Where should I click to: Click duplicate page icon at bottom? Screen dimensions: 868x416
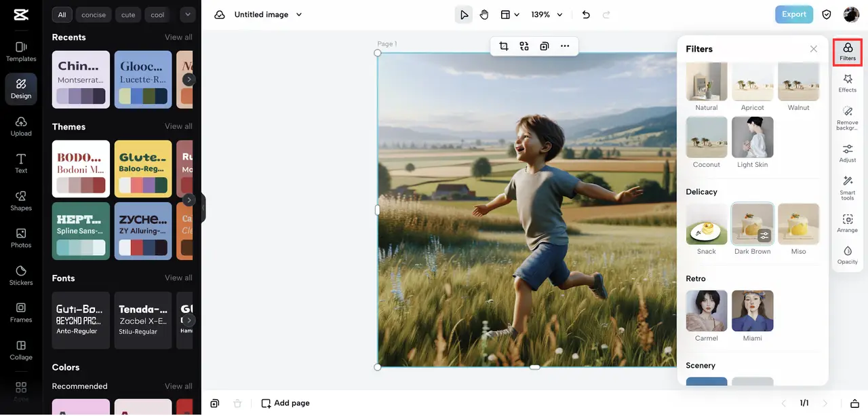click(x=215, y=403)
